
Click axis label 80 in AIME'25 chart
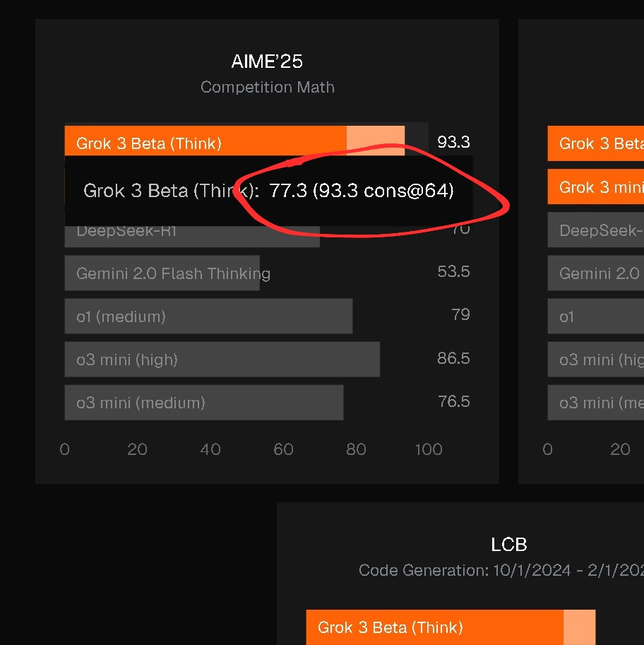[356, 449]
